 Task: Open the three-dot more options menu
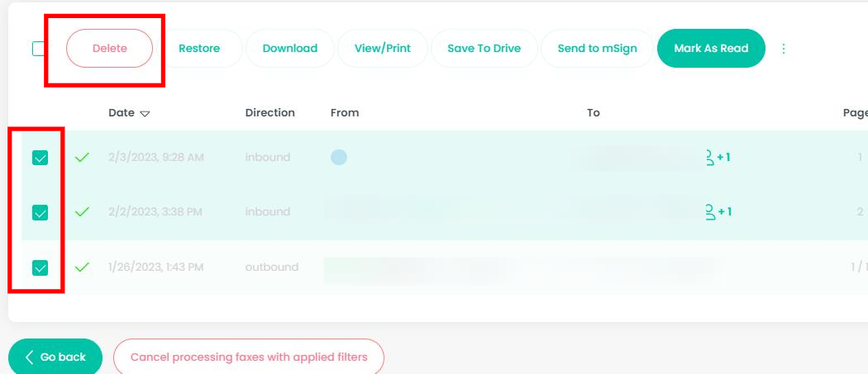784,49
